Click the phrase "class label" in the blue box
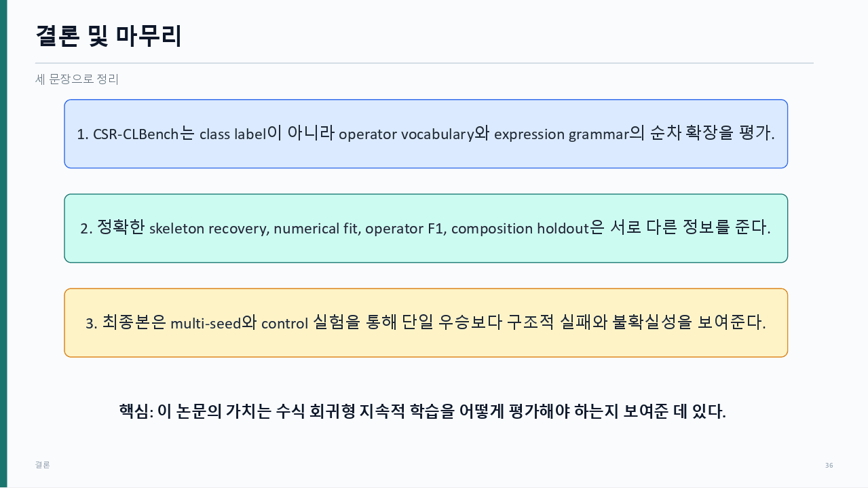This screenshot has width=868, height=488. tap(233, 134)
